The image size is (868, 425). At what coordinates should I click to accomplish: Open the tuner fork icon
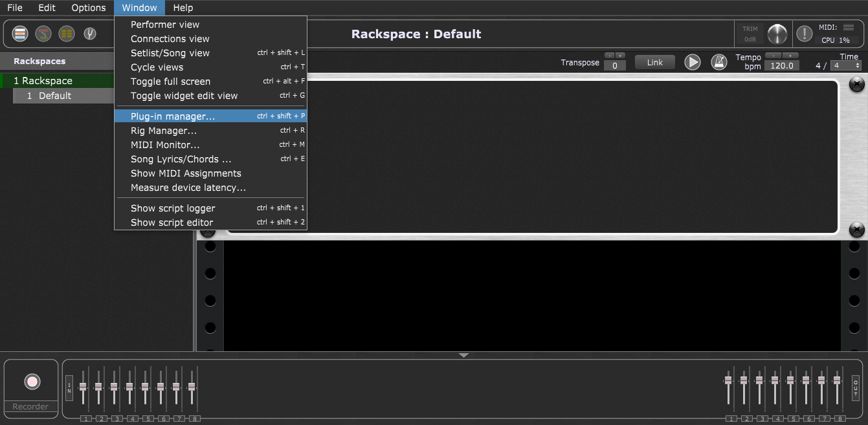point(90,33)
